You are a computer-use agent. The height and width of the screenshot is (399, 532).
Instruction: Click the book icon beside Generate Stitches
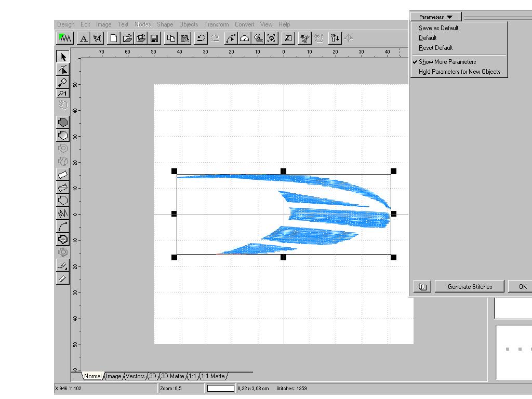(x=422, y=286)
